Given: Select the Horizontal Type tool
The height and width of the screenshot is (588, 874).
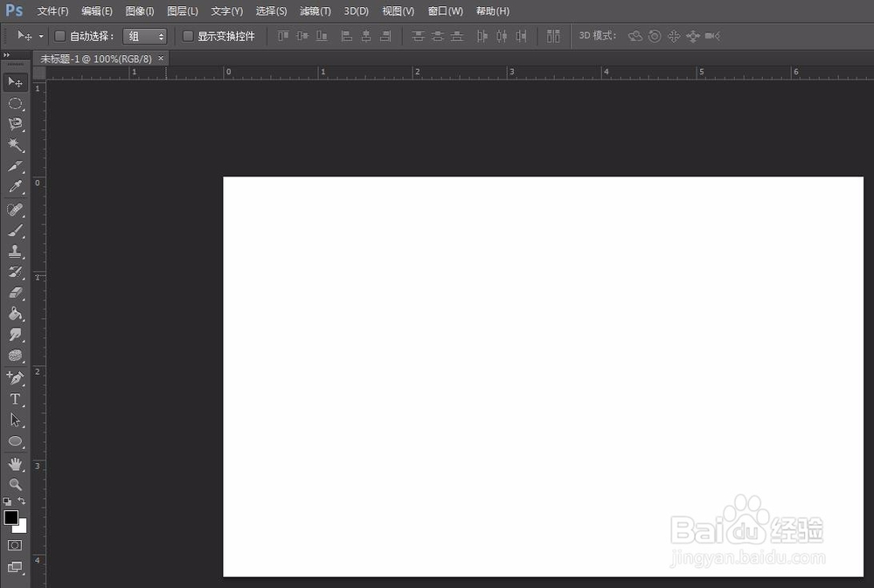Looking at the screenshot, I should (15, 399).
